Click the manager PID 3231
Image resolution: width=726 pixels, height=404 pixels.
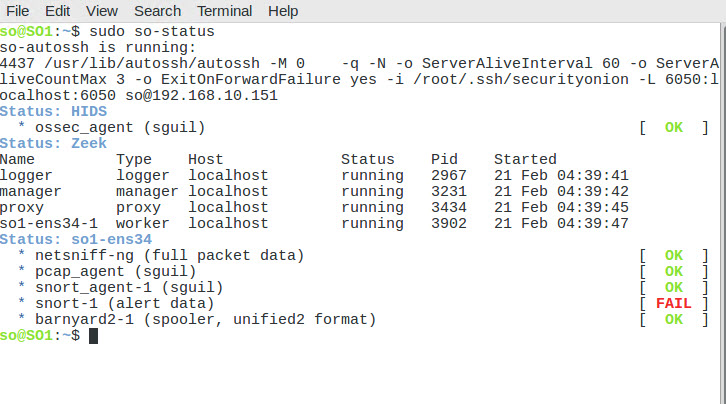449,191
